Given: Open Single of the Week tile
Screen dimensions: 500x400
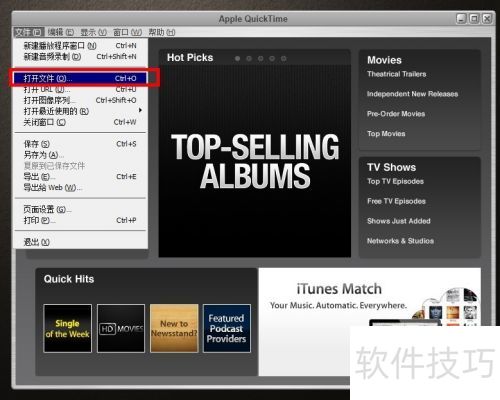Looking at the screenshot, I should click(68, 328).
